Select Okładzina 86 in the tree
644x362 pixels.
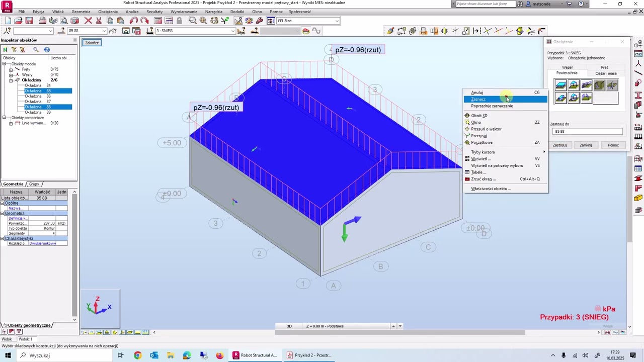(x=38, y=96)
